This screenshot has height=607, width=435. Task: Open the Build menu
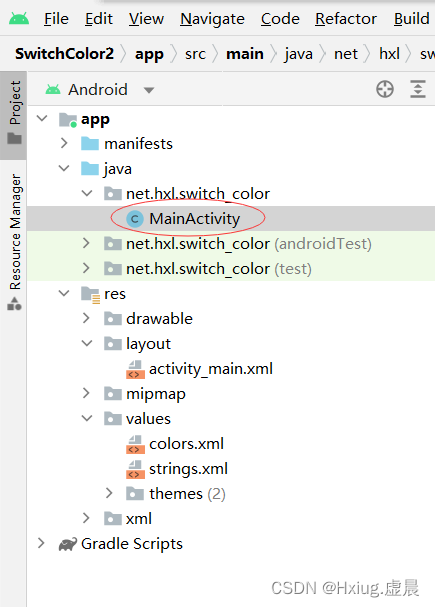pos(411,19)
